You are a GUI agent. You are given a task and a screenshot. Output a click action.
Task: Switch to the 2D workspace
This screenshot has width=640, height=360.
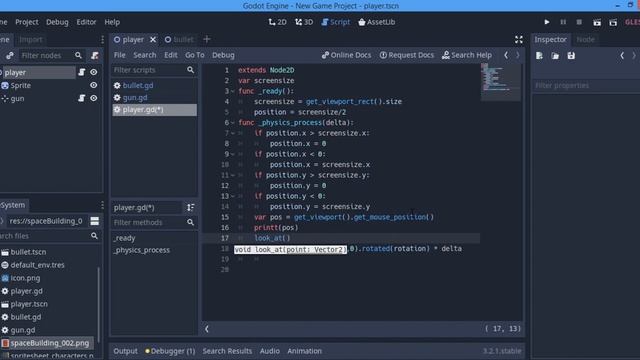pyautogui.click(x=278, y=22)
